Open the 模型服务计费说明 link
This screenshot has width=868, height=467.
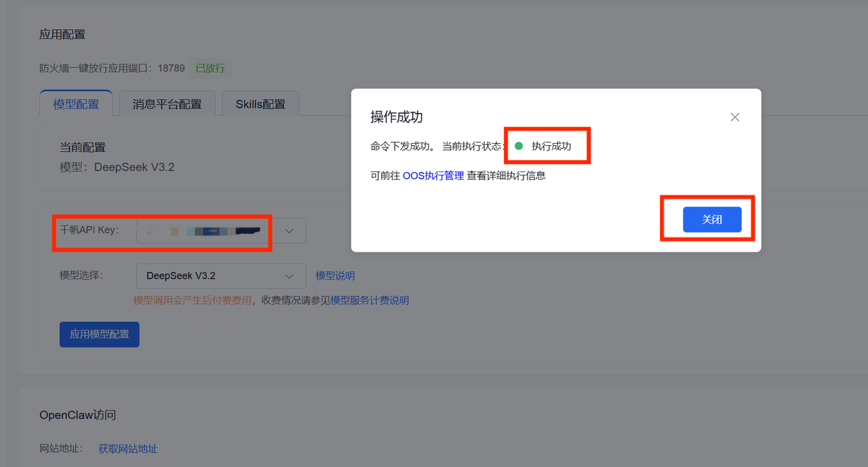point(370,300)
